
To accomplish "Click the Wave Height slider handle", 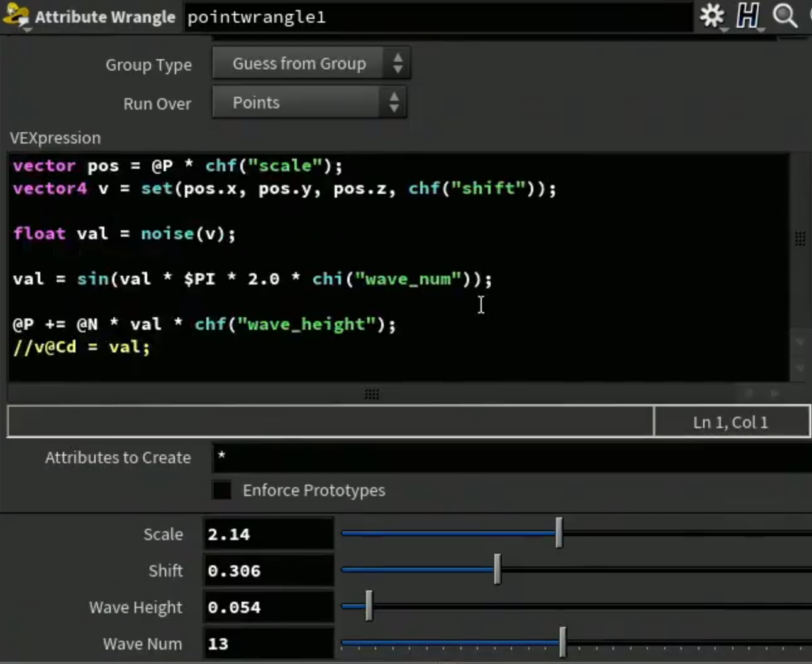I will coord(369,606).
